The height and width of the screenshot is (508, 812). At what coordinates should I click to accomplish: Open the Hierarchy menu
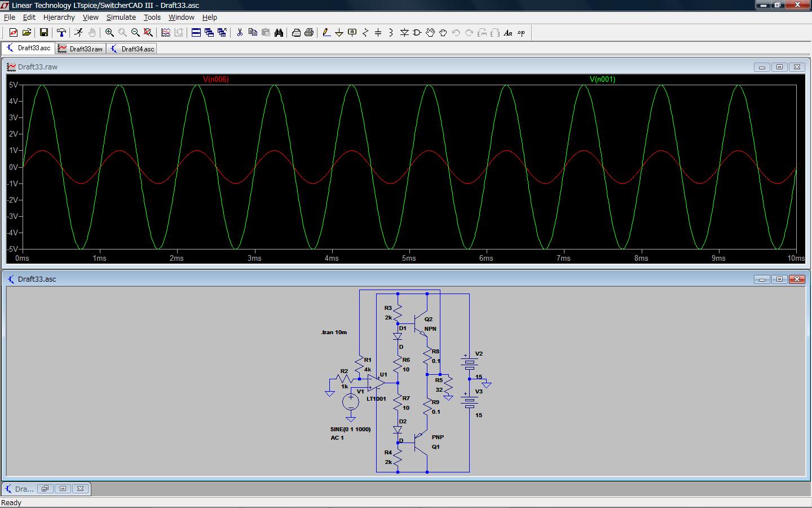tap(59, 17)
